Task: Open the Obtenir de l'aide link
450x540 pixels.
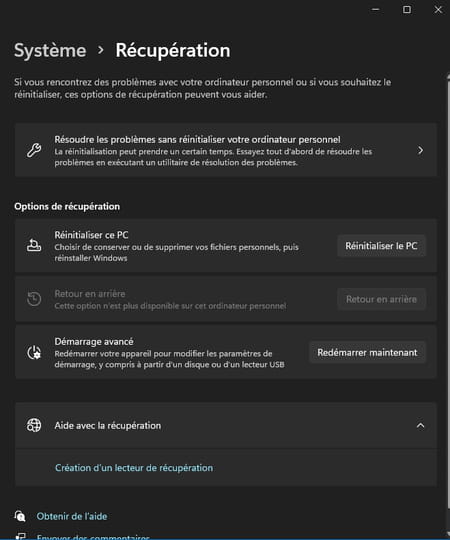Action: coord(72,516)
